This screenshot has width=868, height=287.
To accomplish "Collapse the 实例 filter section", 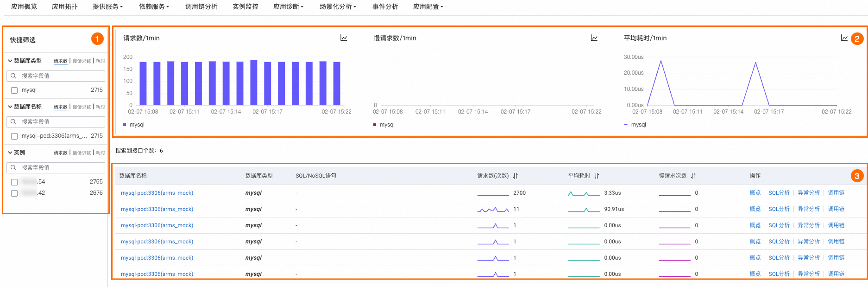I will point(10,153).
